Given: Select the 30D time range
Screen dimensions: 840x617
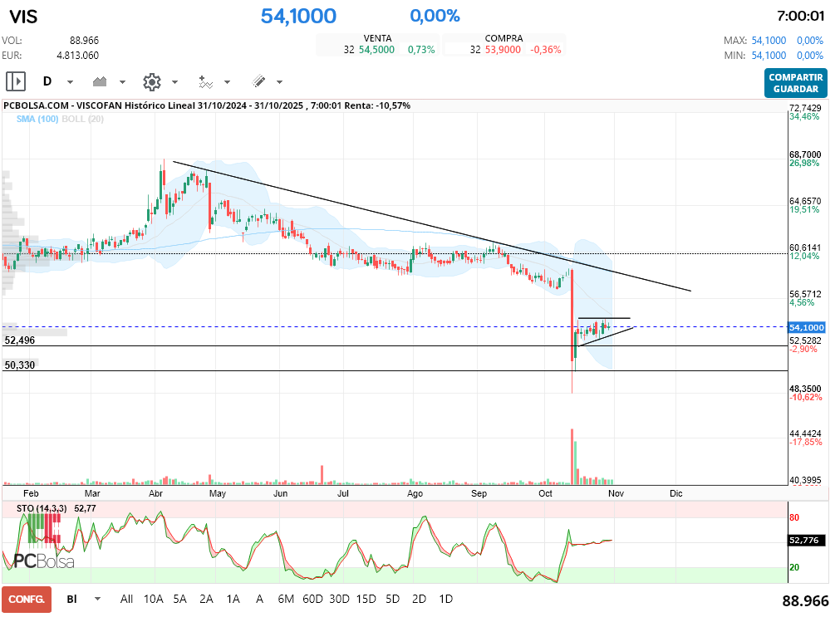Looking at the screenshot, I should tap(339, 599).
